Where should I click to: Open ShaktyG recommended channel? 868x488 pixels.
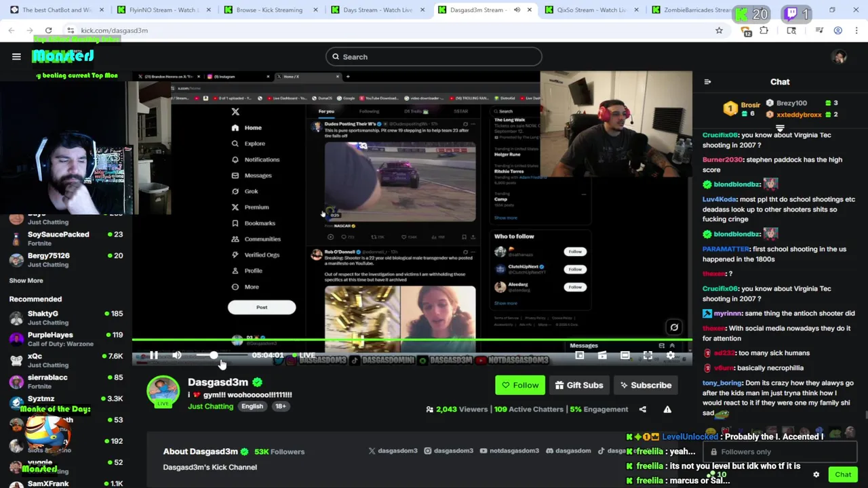click(66, 318)
